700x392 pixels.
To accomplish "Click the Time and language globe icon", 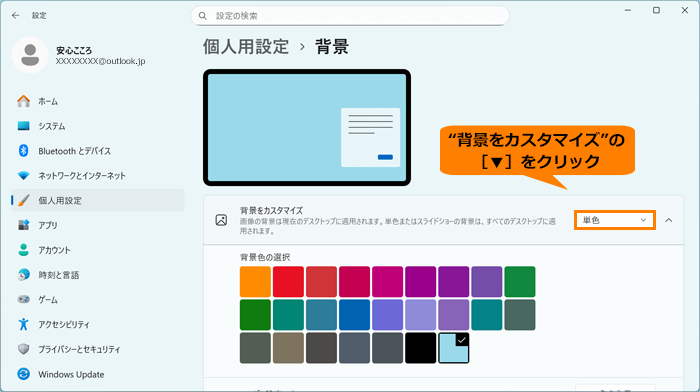I will point(24,275).
